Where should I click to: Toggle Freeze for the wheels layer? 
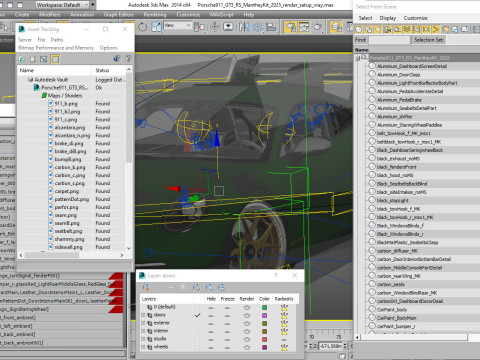[227, 348]
